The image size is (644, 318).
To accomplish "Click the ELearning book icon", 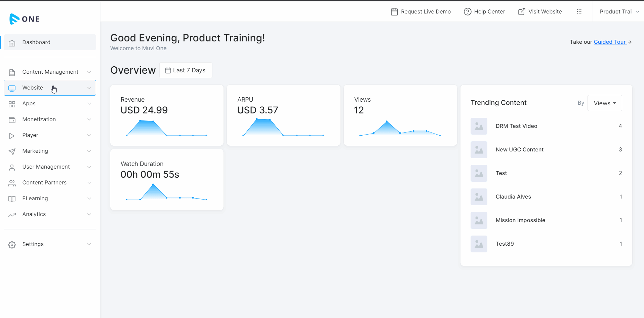I will pos(12,199).
